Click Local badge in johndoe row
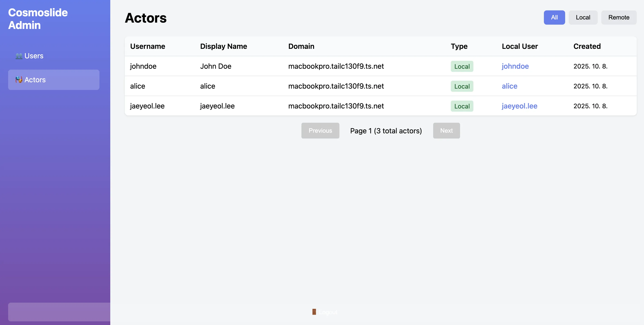Image resolution: width=644 pixels, height=325 pixels. 462,66
